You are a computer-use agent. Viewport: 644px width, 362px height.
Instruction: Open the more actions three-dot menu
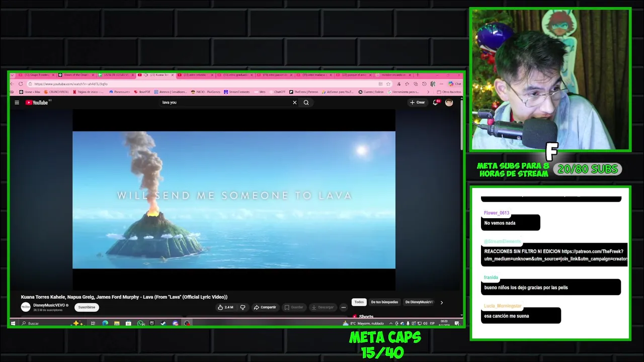pyautogui.click(x=344, y=307)
